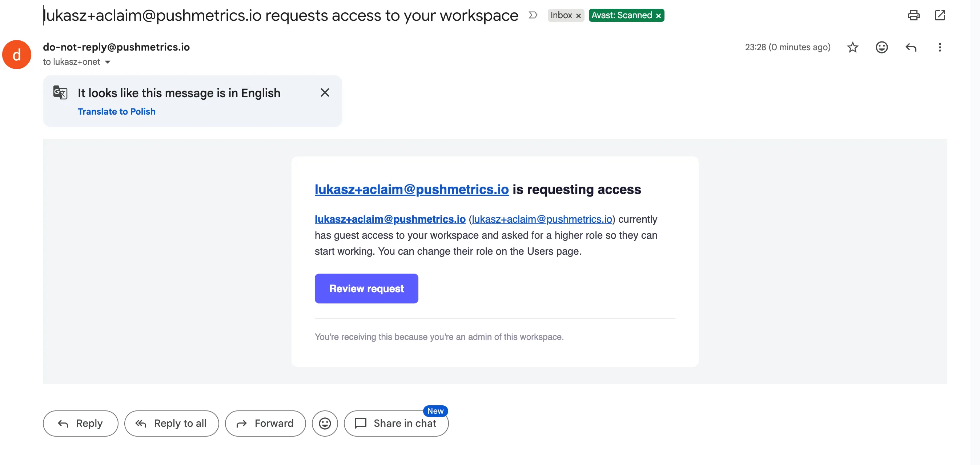Open email in new window icon
Screen dimensions: 980x465
point(940,15)
